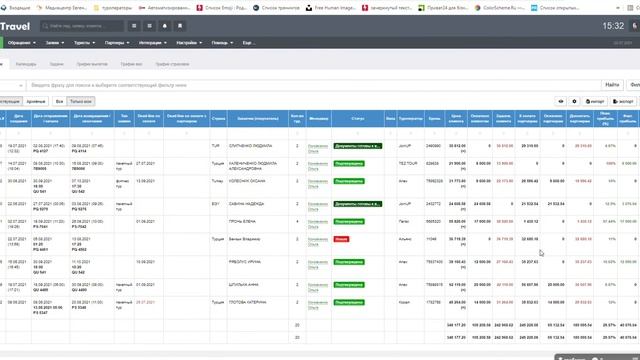Image resolution: width=640 pixels, height=360 pixels.
Task: Click Подтверждена badge in ГЛОТОВА КАТЕРИНА row
Action: tap(349, 302)
